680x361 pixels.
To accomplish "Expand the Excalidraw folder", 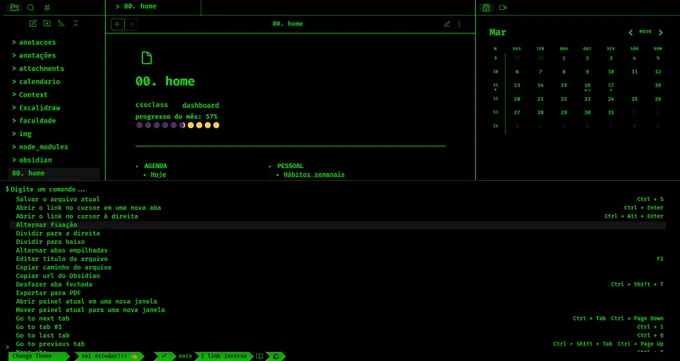I will 36,108.
